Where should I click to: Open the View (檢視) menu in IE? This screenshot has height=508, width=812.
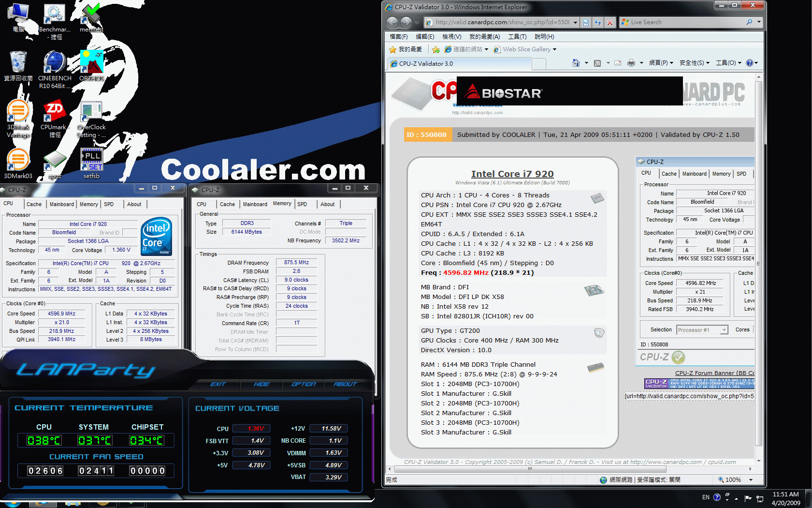point(451,37)
